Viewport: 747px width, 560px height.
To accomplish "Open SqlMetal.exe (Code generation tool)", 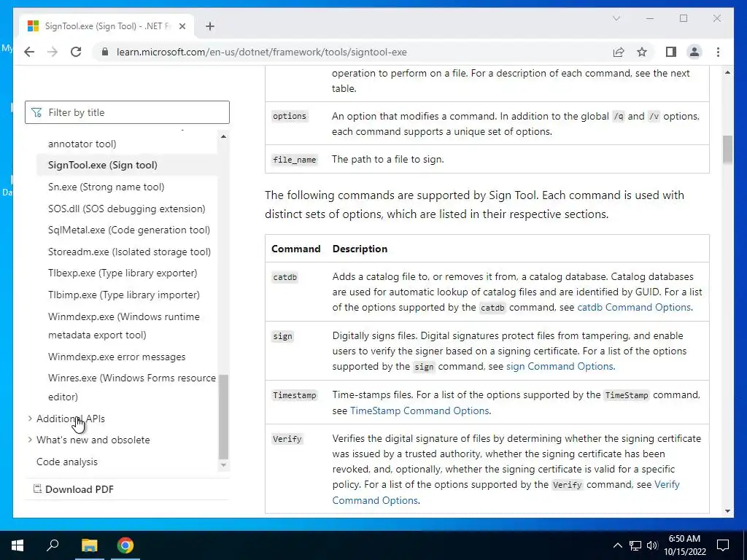I will click(129, 230).
